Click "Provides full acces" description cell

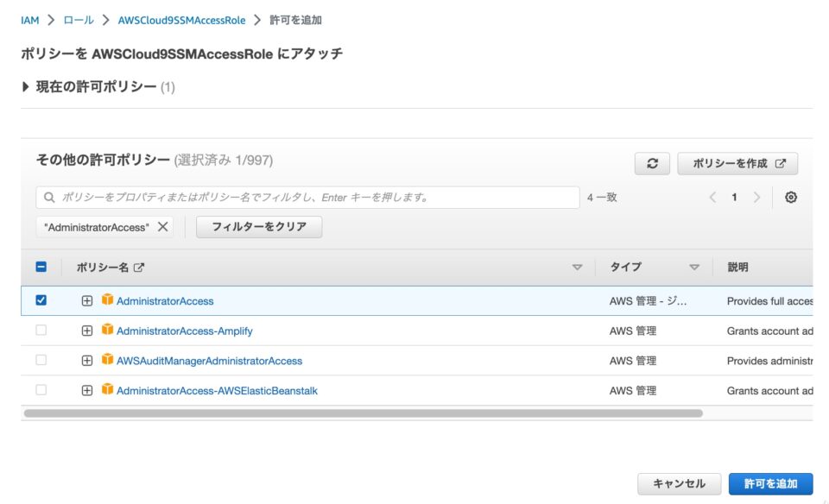pyautogui.click(x=769, y=301)
